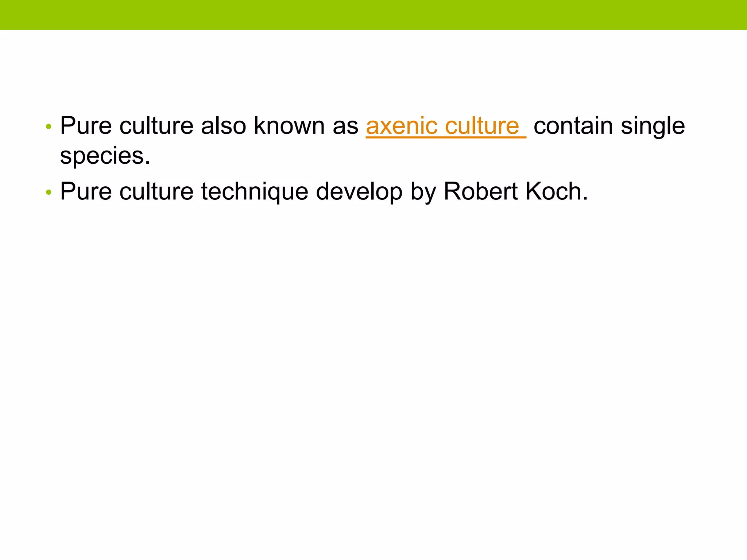Click 'Pure' starting the first bullet
This screenshot has width=747, height=560.
tap(86, 126)
